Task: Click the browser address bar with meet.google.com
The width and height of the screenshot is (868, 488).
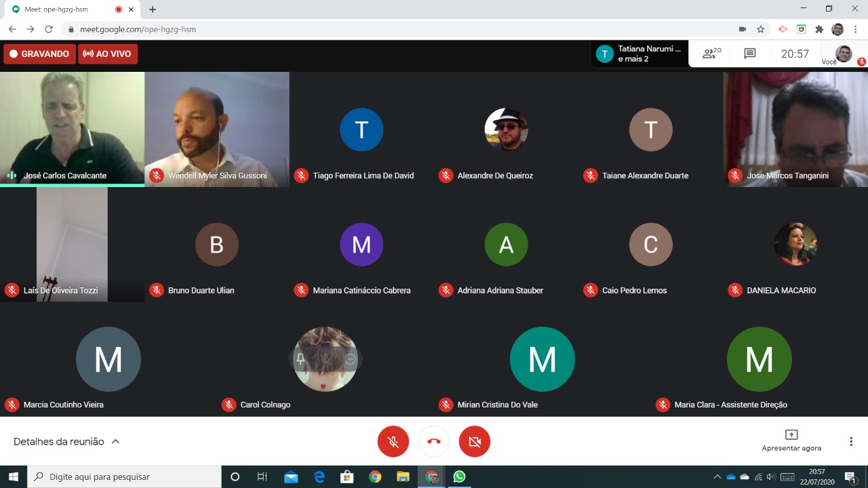Action: tap(400, 29)
